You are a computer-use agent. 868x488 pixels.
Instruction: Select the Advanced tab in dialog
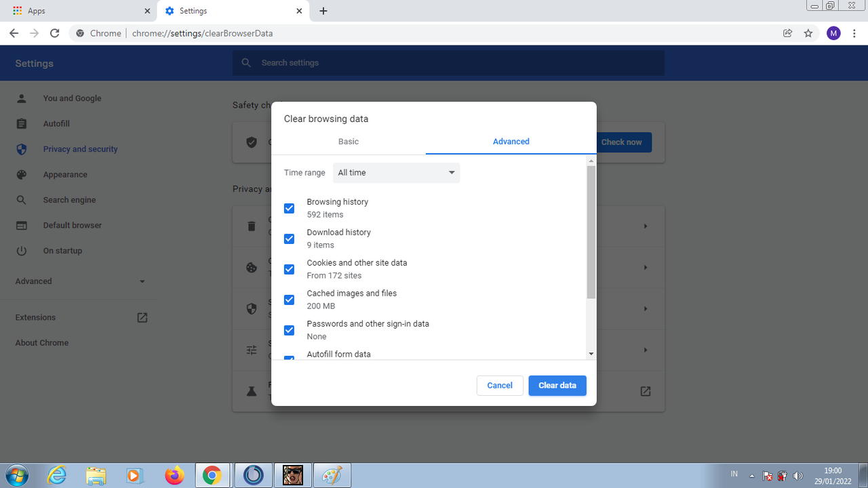511,142
